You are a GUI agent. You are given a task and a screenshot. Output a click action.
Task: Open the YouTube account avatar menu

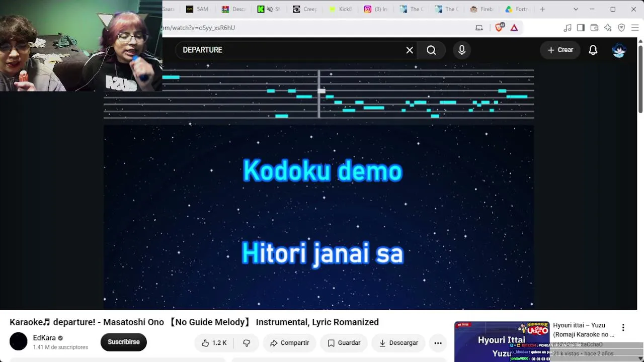[x=619, y=50]
